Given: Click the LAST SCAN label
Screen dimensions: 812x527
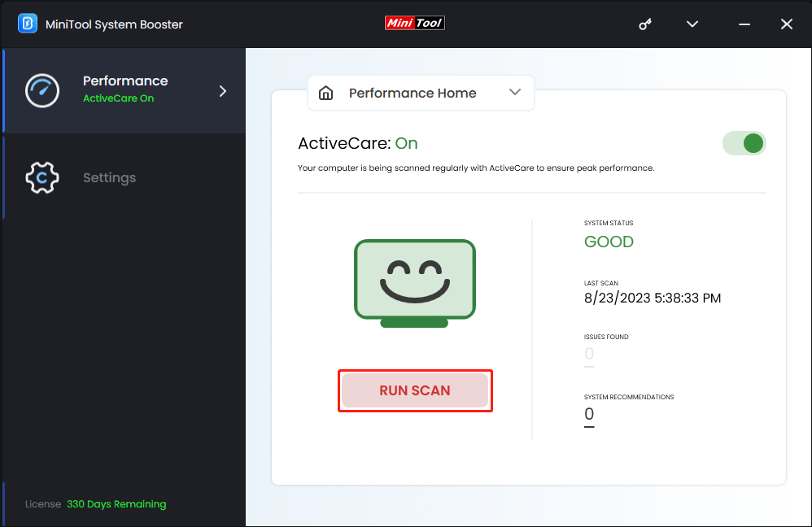Looking at the screenshot, I should point(601,283).
